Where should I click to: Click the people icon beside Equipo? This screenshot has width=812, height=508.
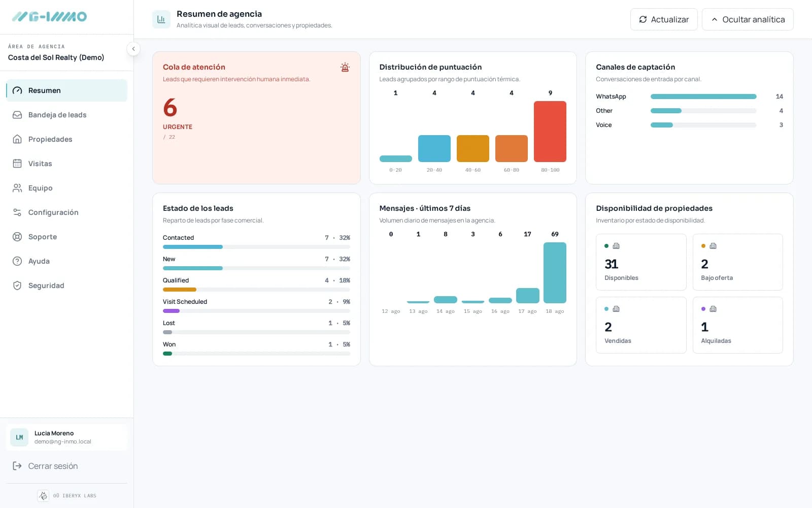coord(17,188)
